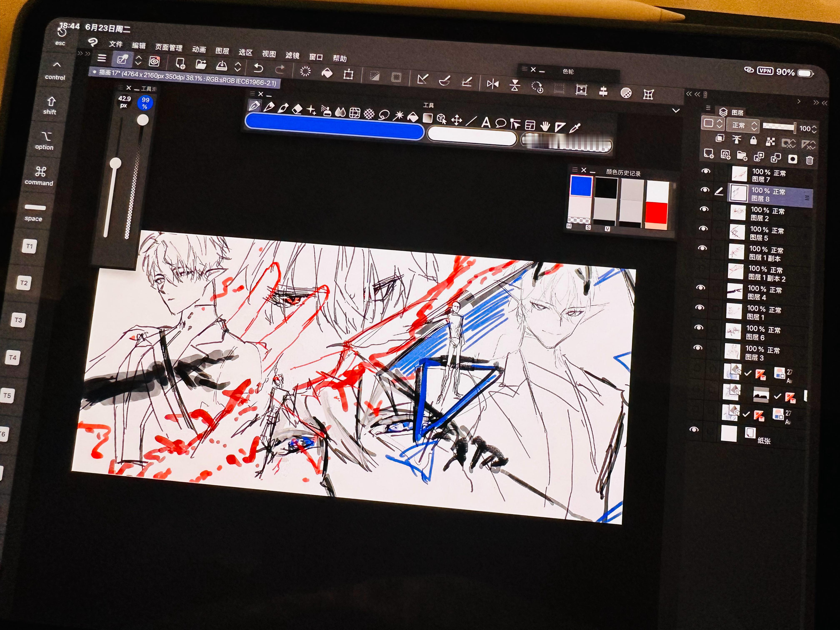The height and width of the screenshot is (630, 840).
Task: Click the Delete Layer trash icon
Action: pos(810,160)
